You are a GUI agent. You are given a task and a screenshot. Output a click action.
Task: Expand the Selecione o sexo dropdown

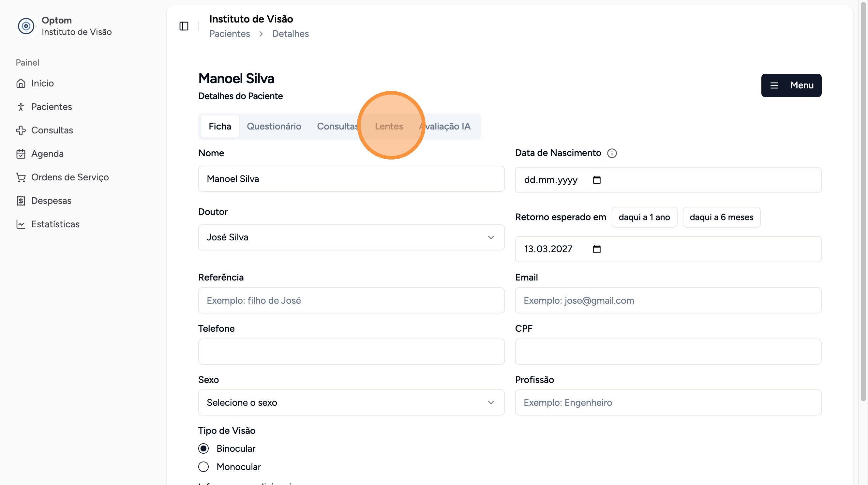click(351, 403)
